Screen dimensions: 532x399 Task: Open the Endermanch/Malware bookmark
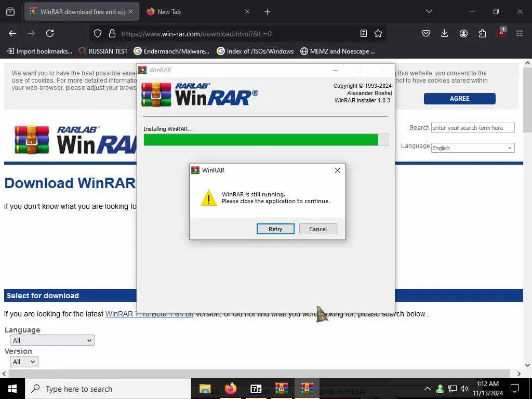tap(171, 51)
